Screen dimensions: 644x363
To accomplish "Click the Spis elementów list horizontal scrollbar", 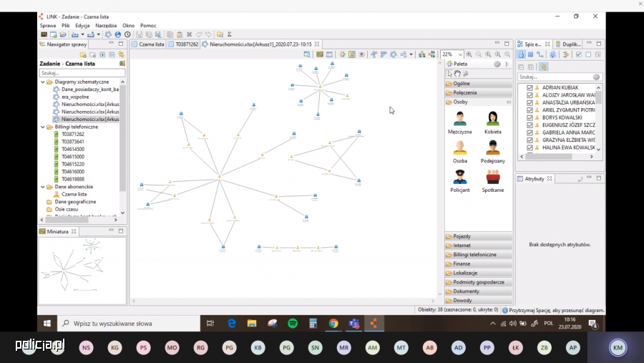I will (x=549, y=157).
